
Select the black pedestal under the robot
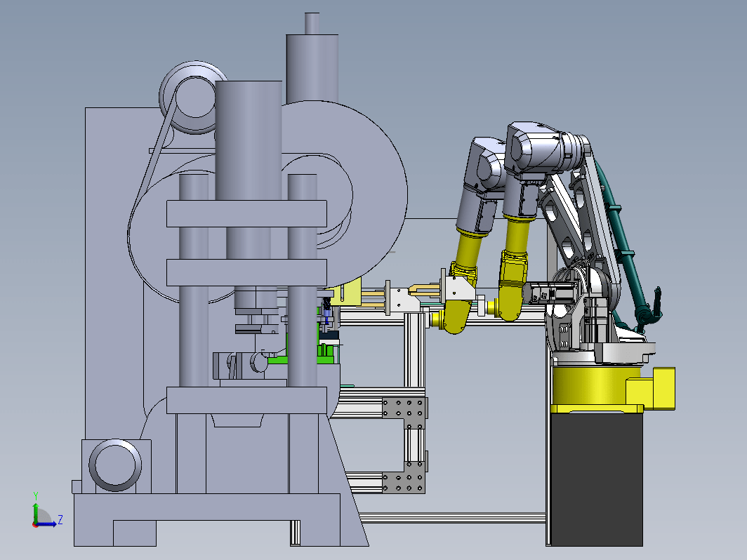pyautogui.click(x=597, y=479)
